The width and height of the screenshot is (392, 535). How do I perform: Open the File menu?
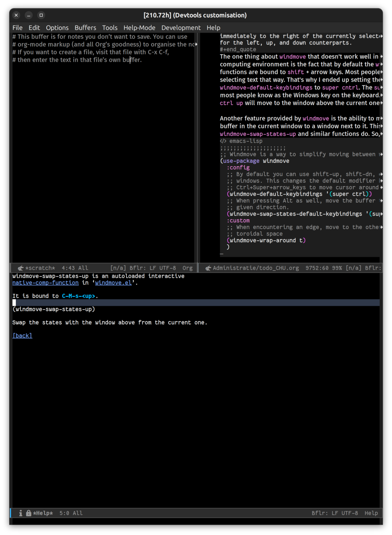(x=17, y=28)
